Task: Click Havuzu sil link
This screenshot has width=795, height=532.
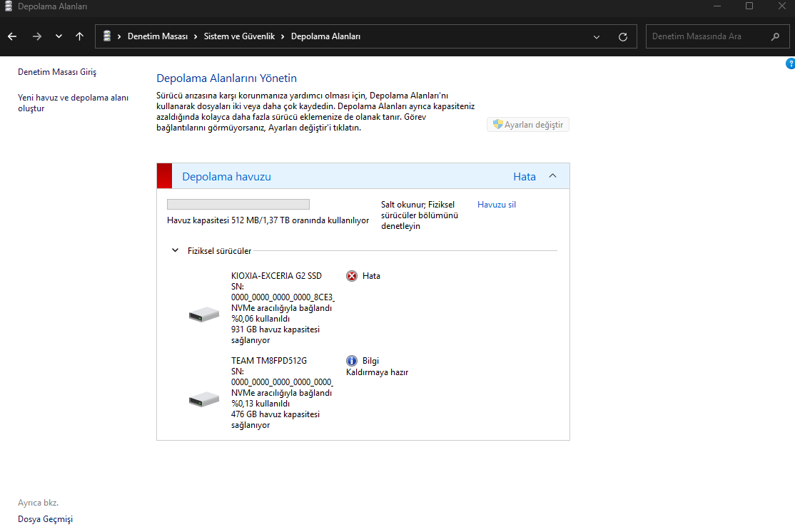Action: tap(497, 205)
